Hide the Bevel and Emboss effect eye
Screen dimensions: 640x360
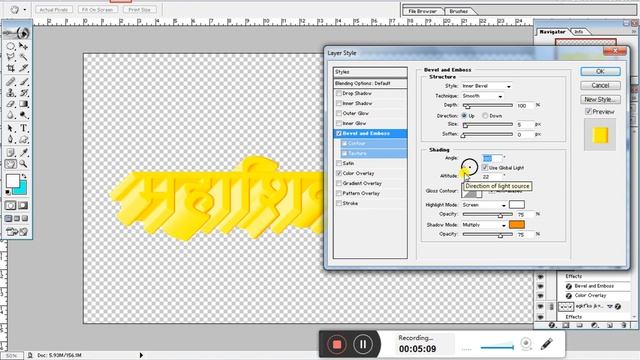(540, 286)
